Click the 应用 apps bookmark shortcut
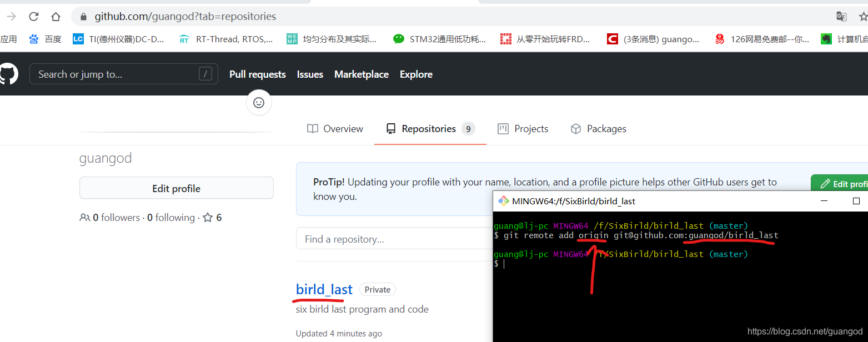868x342 pixels. point(8,39)
